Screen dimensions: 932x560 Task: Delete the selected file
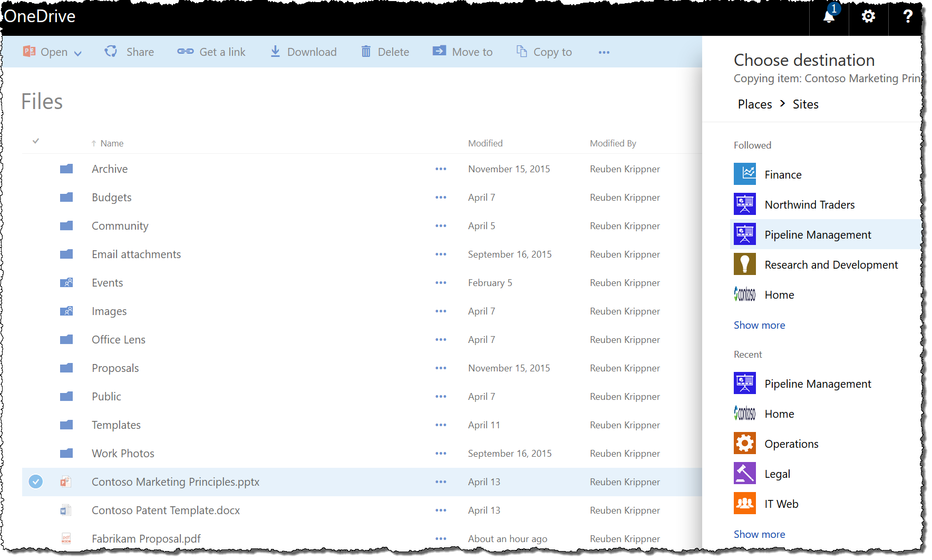[x=385, y=52]
